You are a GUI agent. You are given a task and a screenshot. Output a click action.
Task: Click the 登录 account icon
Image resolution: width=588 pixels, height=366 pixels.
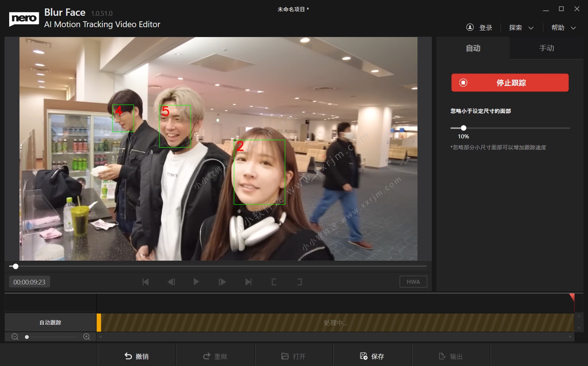470,28
